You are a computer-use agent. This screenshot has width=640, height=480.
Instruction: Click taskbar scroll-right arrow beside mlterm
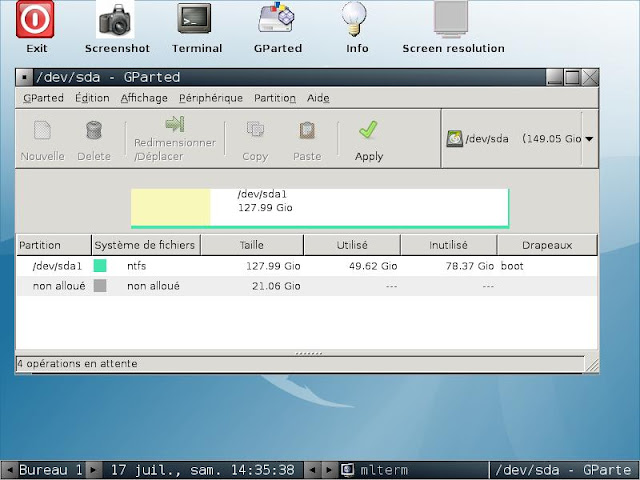tap(329, 470)
